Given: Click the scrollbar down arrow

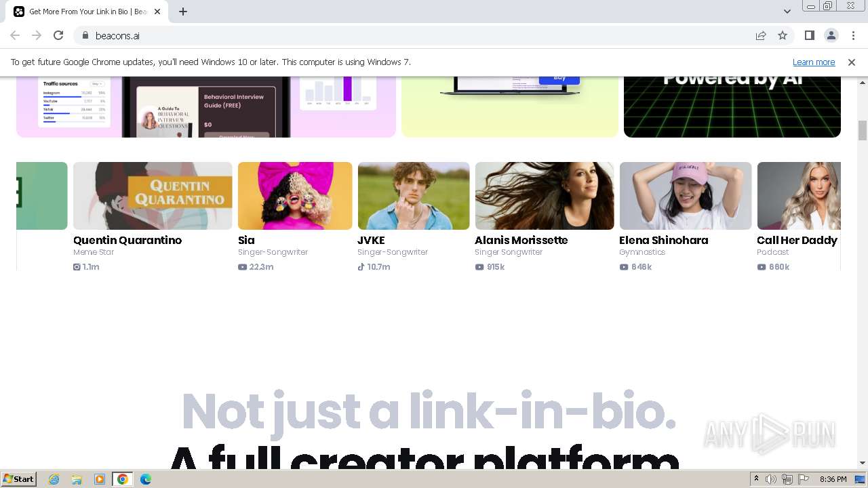Looking at the screenshot, I should point(863,464).
